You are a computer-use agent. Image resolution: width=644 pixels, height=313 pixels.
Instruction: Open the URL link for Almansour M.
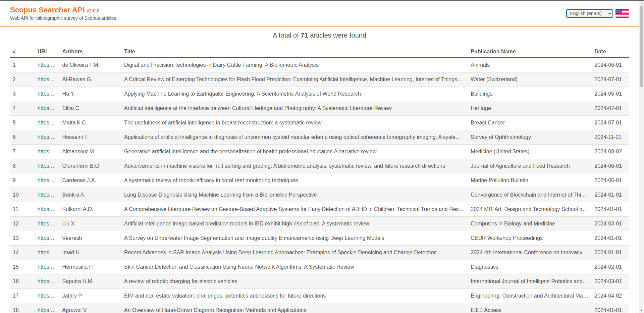tap(47, 151)
